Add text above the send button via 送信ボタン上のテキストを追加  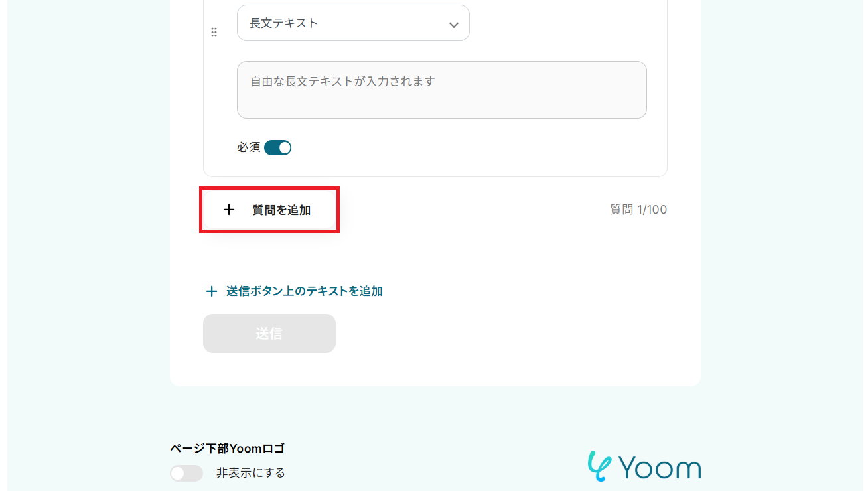(295, 291)
